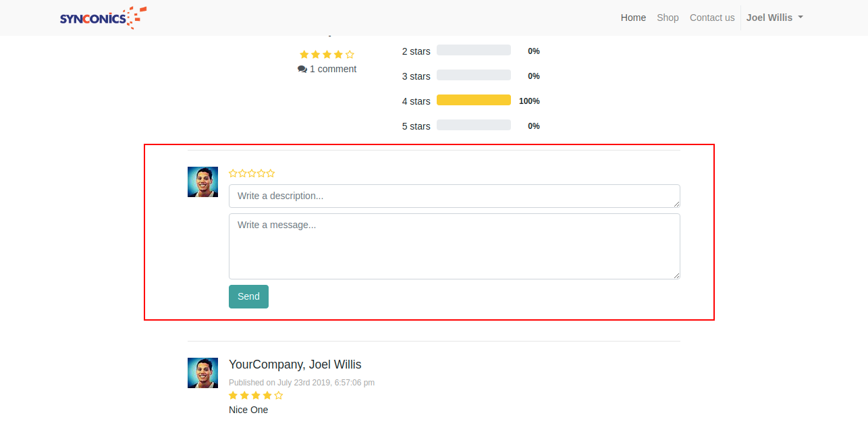Click the 5 stars rating bar
The image size is (868, 432).
[x=473, y=126]
